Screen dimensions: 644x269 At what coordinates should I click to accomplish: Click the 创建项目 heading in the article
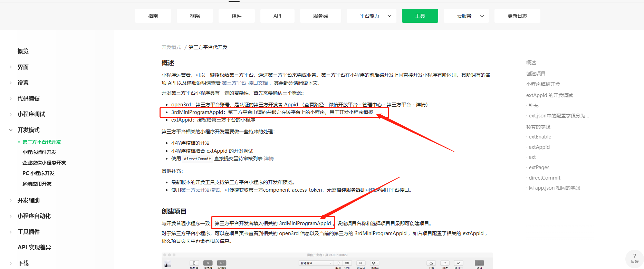pyautogui.click(x=174, y=211)
